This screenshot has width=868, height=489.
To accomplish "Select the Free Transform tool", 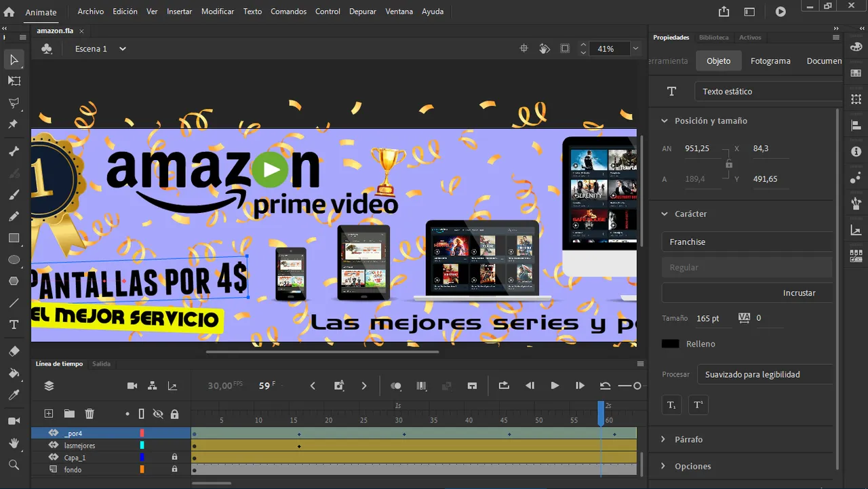I will tap(14, 81).
